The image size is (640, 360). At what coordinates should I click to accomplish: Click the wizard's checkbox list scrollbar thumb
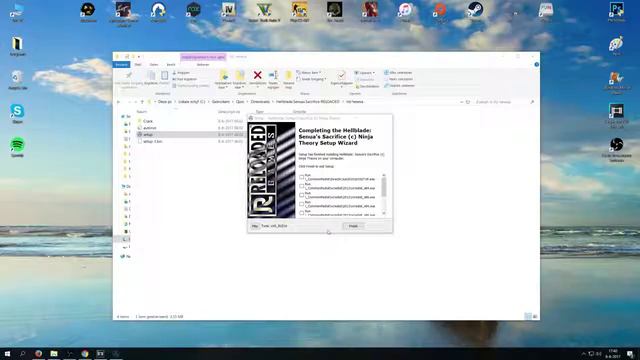pyautogui.click(x=384, y=187)
